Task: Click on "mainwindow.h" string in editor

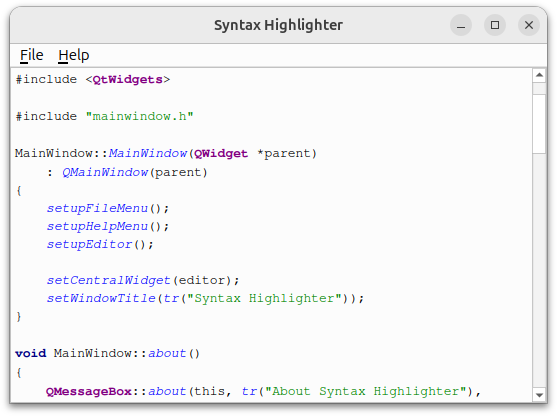Action: 140,116
